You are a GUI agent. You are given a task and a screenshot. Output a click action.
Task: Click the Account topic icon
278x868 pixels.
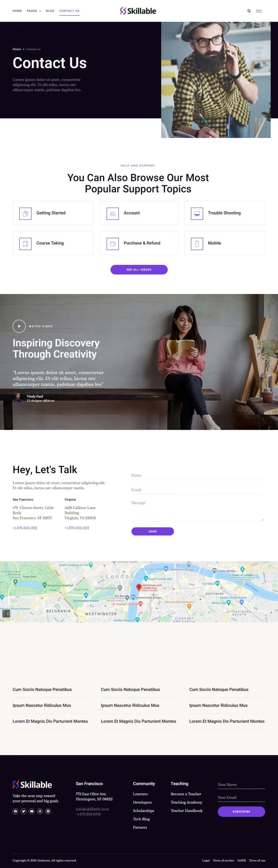[113, 214]
